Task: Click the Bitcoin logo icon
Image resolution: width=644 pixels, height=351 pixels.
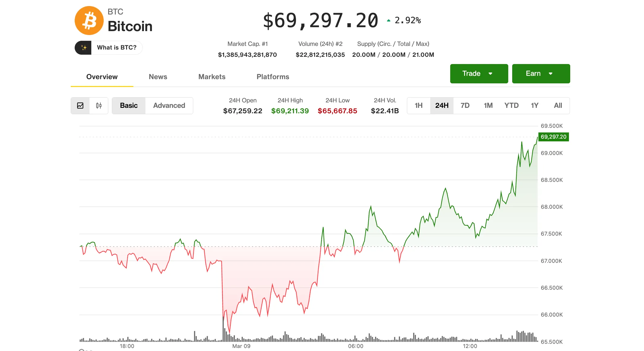Action: click(x=89, y=20)
